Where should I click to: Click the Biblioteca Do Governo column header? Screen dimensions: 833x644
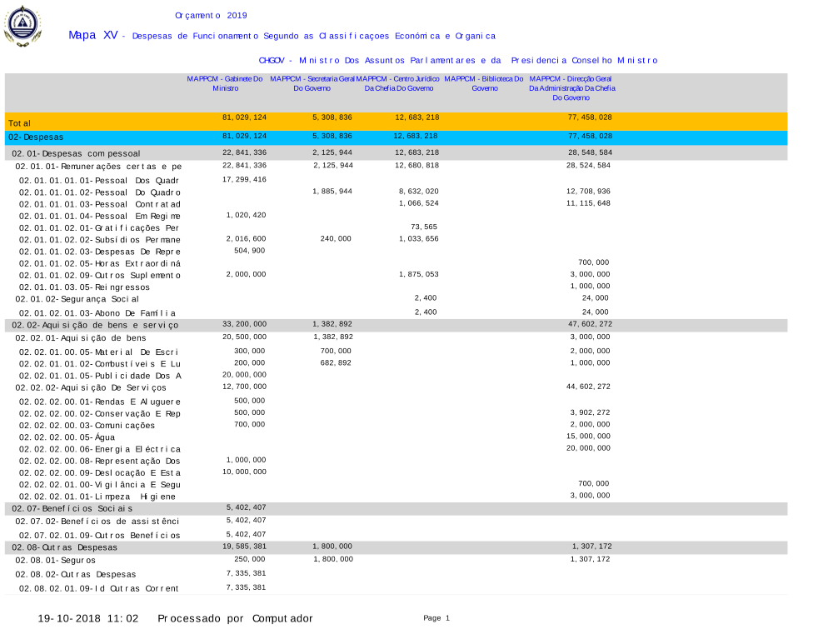[x=484, y=82]
